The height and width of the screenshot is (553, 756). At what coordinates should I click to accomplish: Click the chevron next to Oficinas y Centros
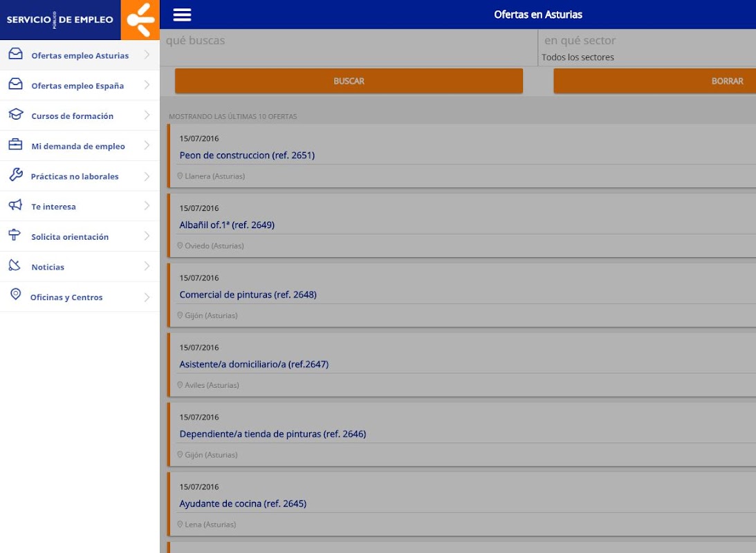click(147, 297)
